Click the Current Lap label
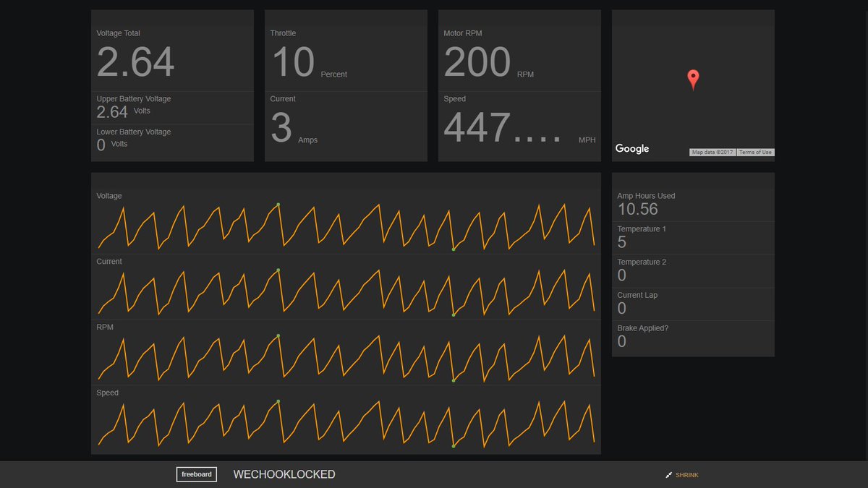This screenshot has height=488, width=868. [x=637, y=295]
